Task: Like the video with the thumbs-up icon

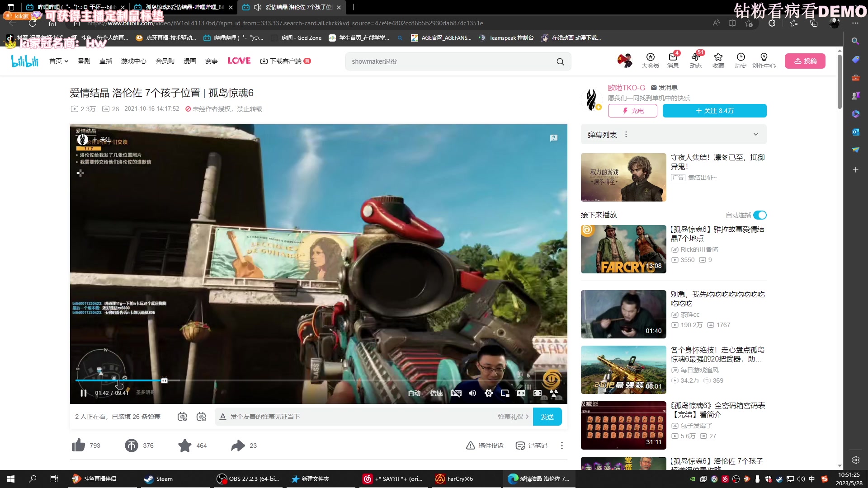Action: point(78,446)
